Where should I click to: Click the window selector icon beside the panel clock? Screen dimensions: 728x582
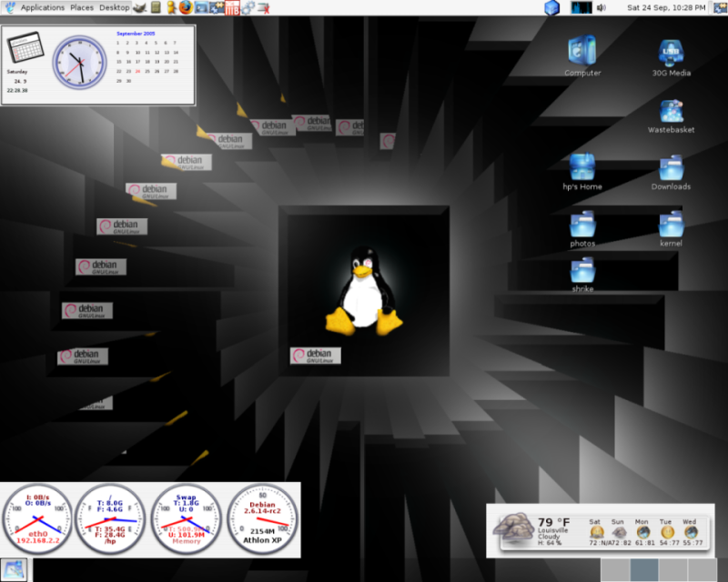tap(720, 7)
